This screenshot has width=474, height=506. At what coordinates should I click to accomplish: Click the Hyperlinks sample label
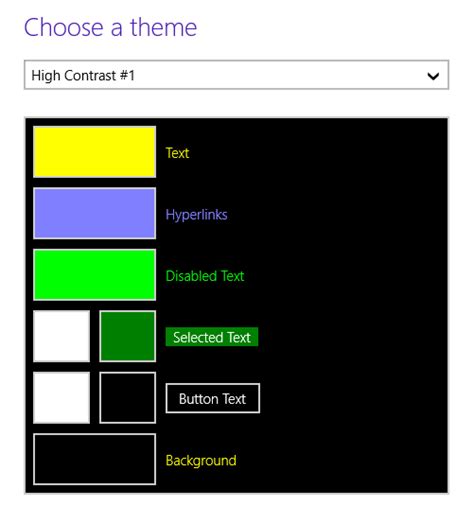[x=196, y=215]
